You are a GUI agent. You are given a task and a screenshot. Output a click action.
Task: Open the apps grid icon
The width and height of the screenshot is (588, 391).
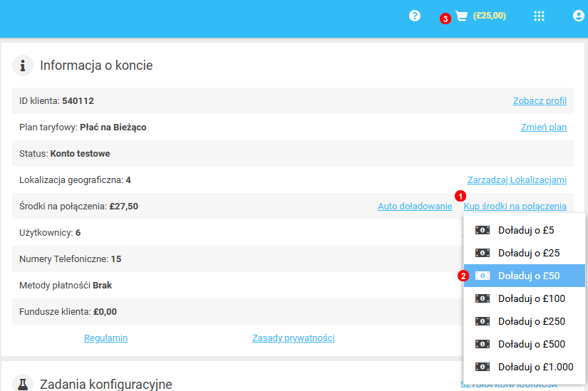[x=539, y=16]
